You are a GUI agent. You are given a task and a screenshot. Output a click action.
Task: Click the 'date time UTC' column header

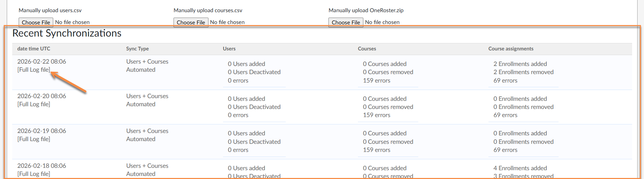(x=34, y=49)
